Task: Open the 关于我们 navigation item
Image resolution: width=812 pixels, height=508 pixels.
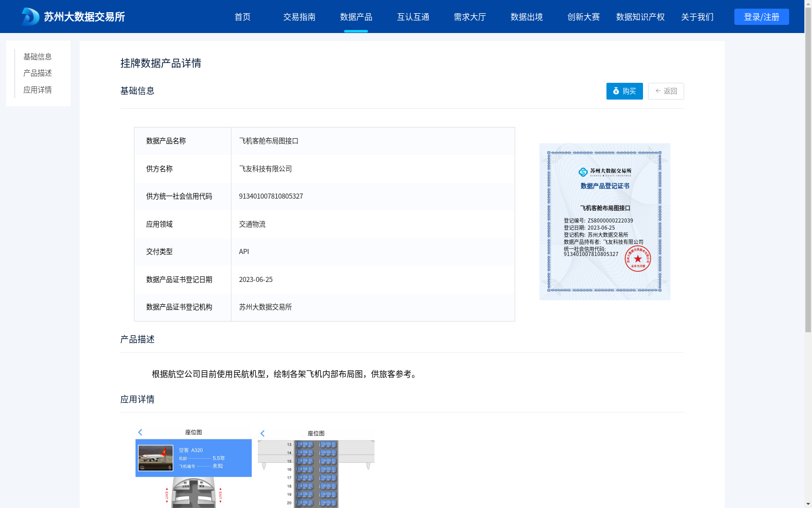Action: pyautogui.click(x=697, y=17)
